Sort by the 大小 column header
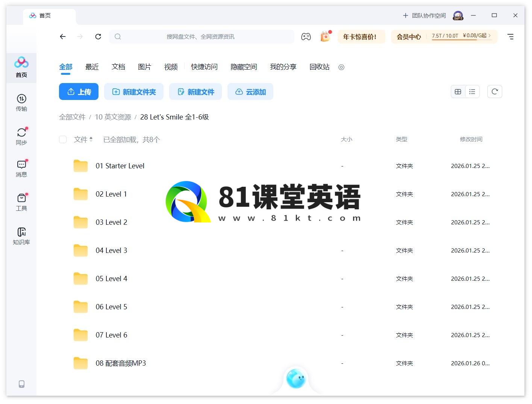 346,139
